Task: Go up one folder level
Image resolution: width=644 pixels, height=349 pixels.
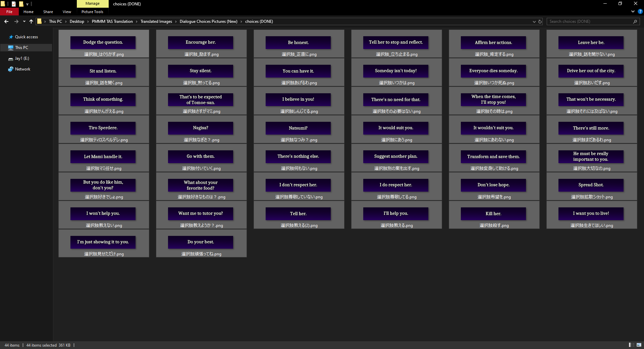Action: (31, 21)
